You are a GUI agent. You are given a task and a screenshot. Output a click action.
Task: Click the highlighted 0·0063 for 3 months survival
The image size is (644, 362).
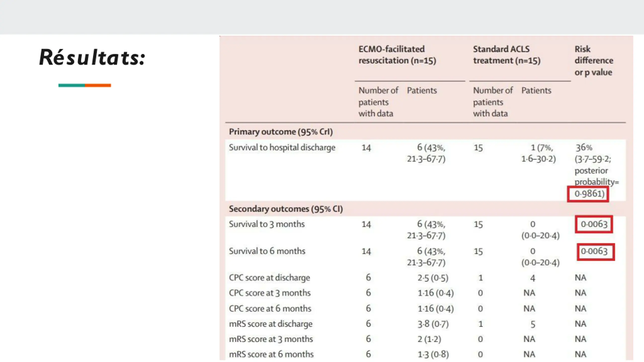click(594, 224)
